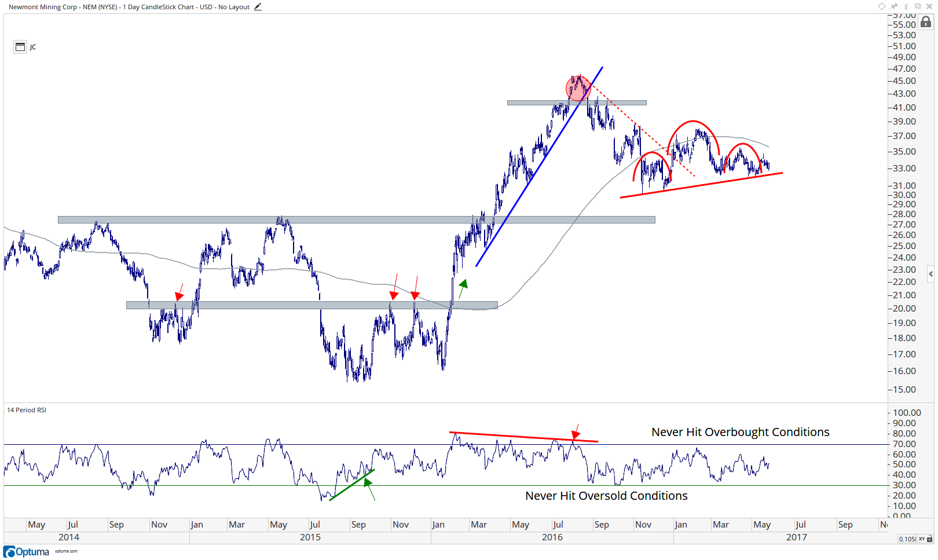Click the diamond icon in the title bar
938x560 pixels.
click(x=882, y=6)
